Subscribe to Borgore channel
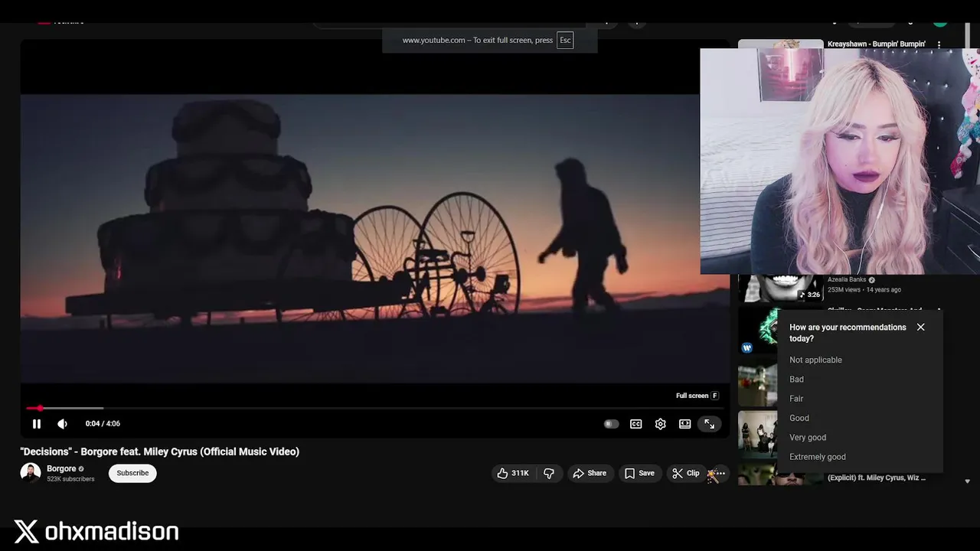 tap(132, 473)
